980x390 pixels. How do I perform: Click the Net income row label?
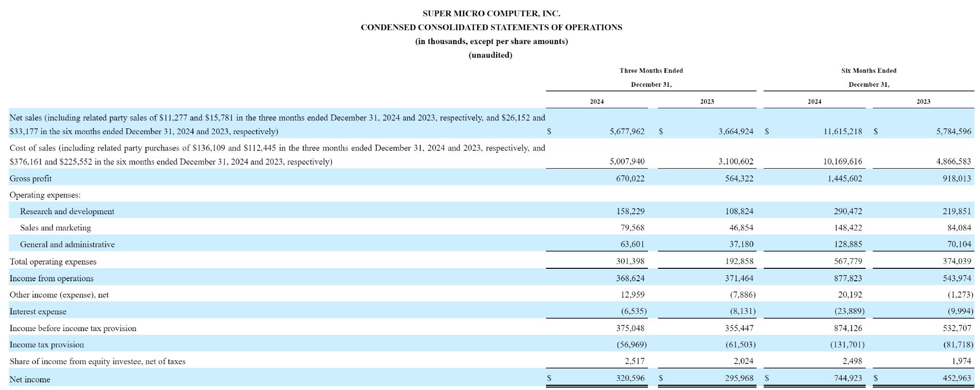[x=30, y=379]
